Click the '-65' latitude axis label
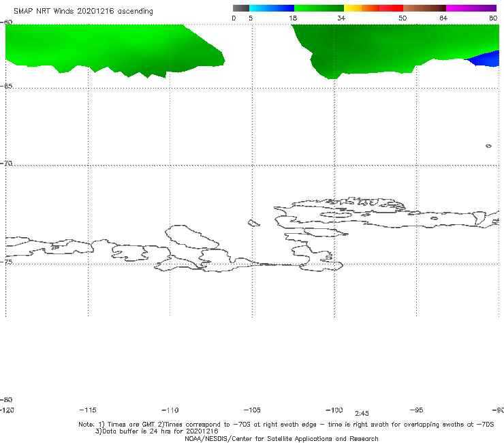Screen dimensions: 504x443 6,87
